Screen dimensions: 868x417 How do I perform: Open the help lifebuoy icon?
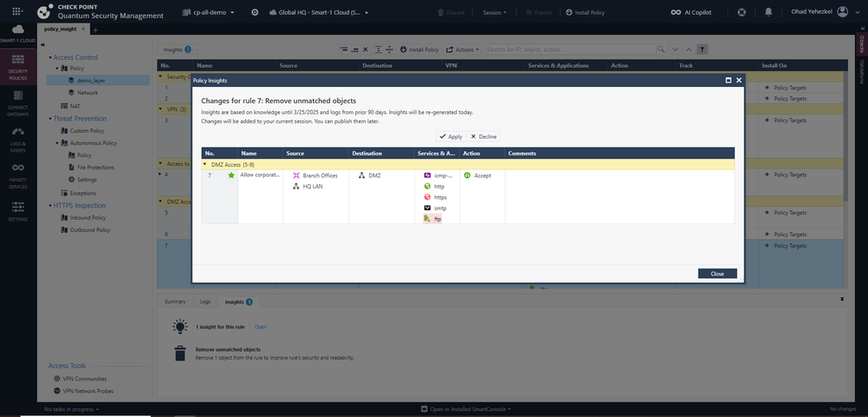[742, 12]
